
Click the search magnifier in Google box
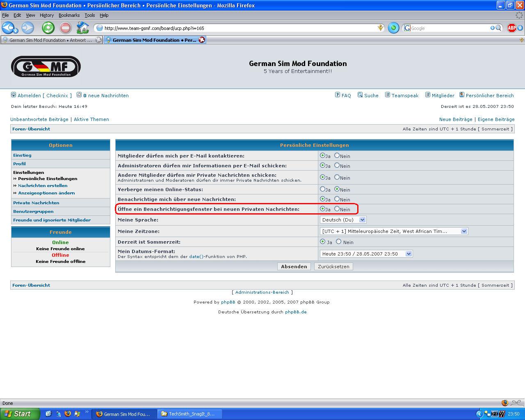coord(498,28)
